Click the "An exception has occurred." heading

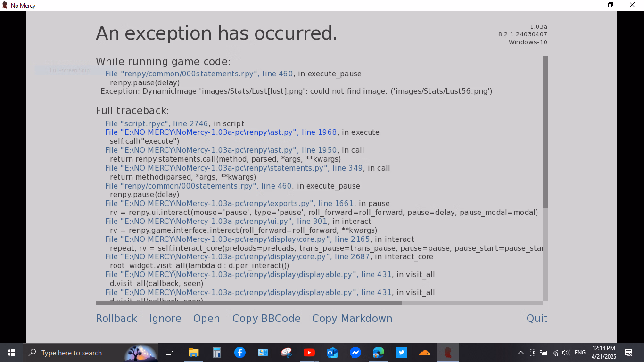(x=216, y=33)
